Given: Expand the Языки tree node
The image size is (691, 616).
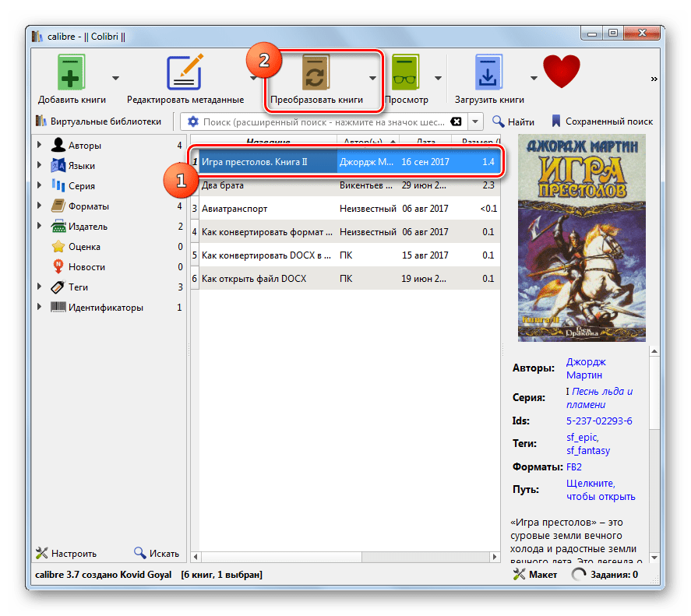Looking at the screenshot, I should 39,165.
